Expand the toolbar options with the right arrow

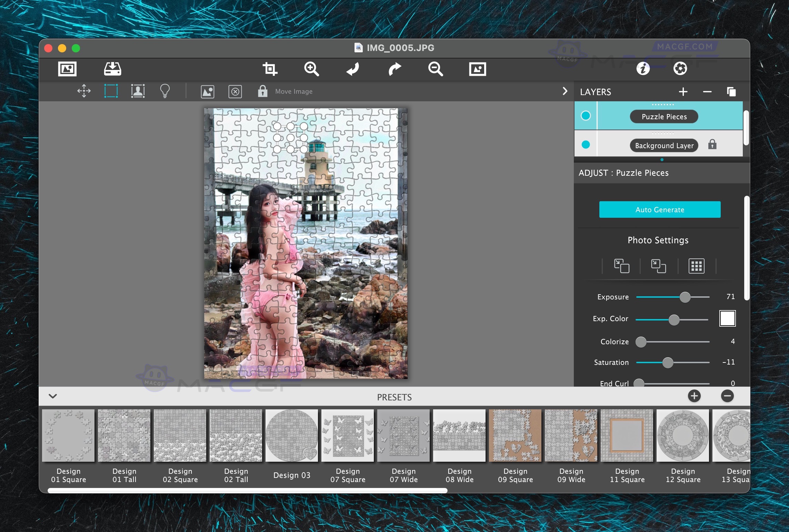(x=565, y=91)
